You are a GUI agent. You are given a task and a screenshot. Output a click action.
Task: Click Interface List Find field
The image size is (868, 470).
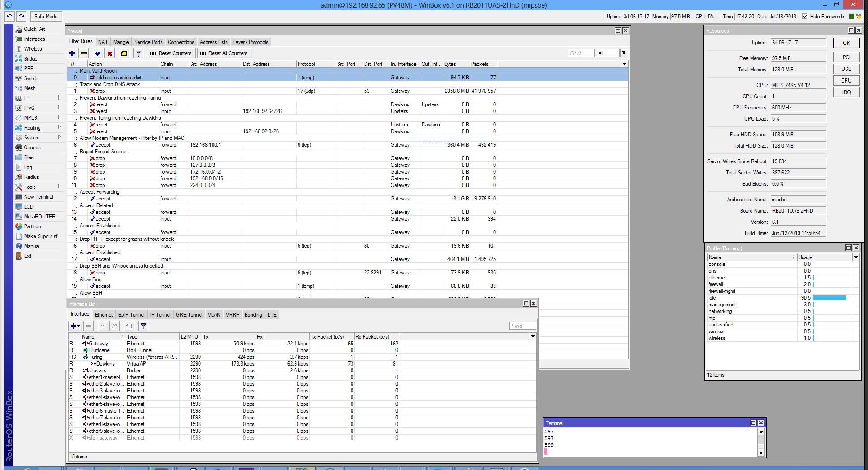tap(523, 326)
